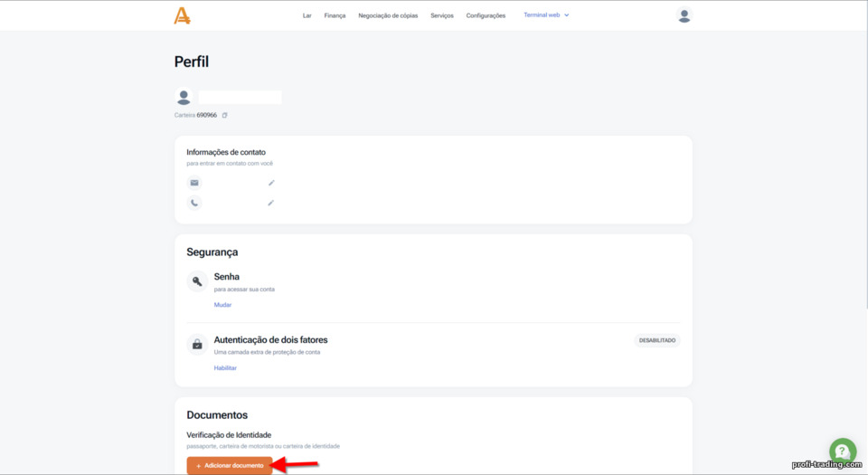Open the Serviços menu
This screenshot has height=475, width=868.
coord(442,15)
